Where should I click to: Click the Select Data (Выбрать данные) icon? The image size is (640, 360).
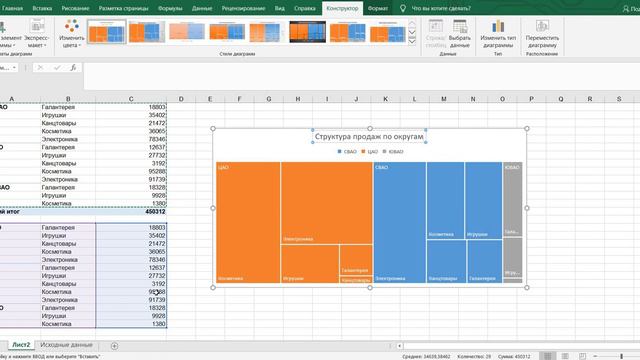pyautogui.click(x=460, y=33)
